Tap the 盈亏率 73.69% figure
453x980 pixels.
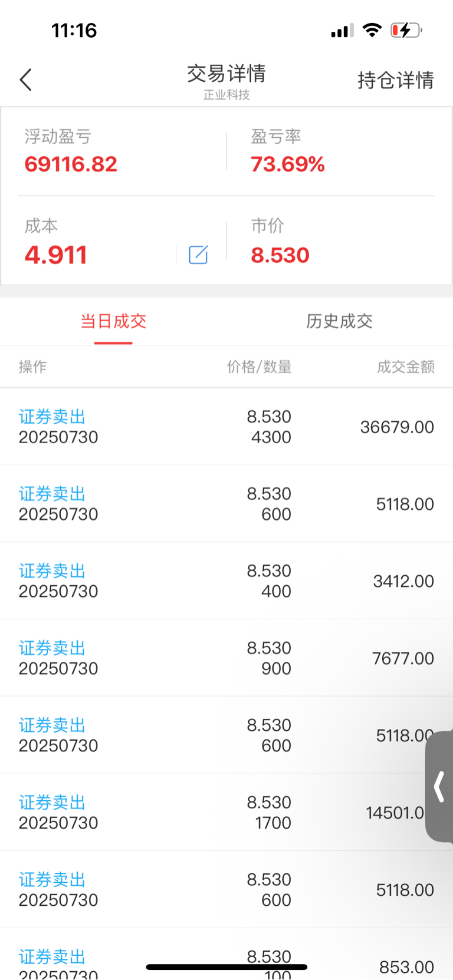pyautogui.click(x=288, y=164)
